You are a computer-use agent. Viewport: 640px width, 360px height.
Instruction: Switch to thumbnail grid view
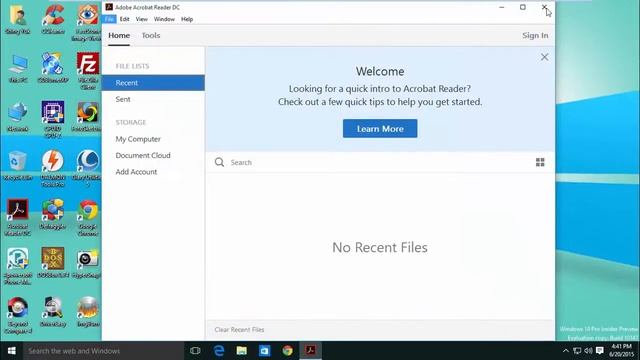pos(540,162)
